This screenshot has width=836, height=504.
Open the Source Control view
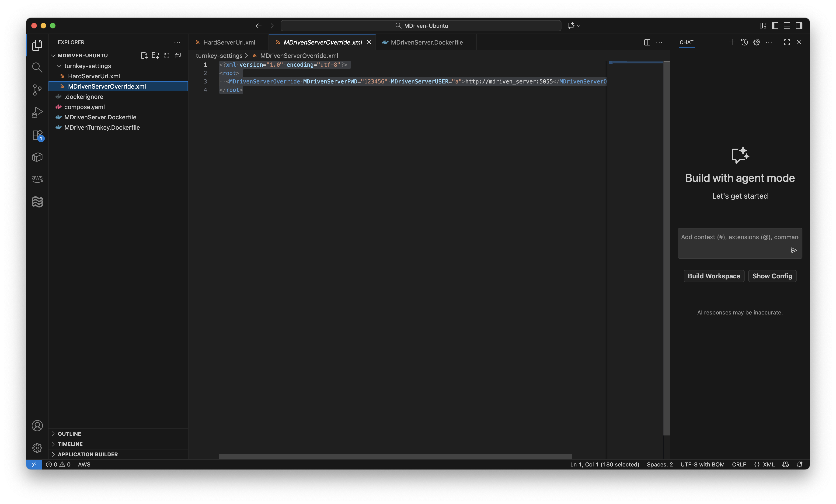[37, 90]
